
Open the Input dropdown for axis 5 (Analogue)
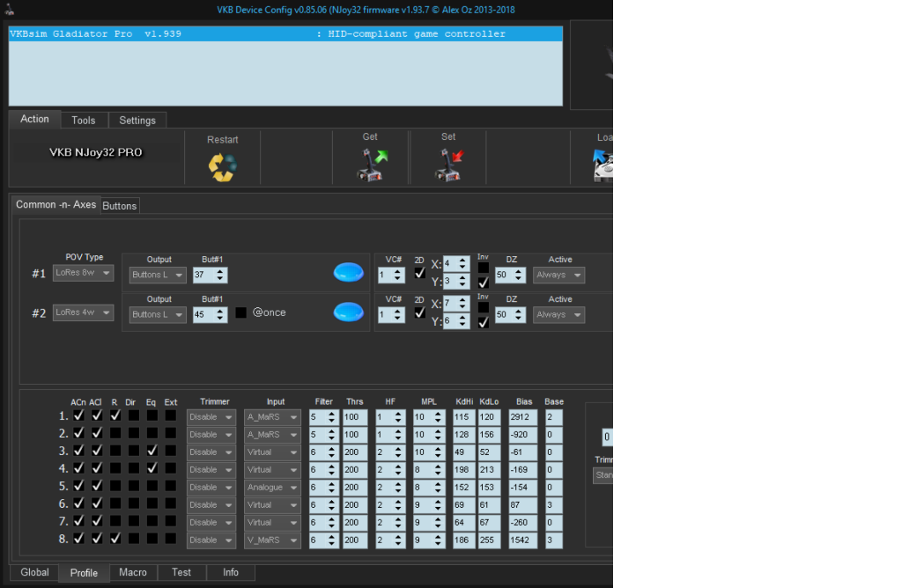pos(272,487)
